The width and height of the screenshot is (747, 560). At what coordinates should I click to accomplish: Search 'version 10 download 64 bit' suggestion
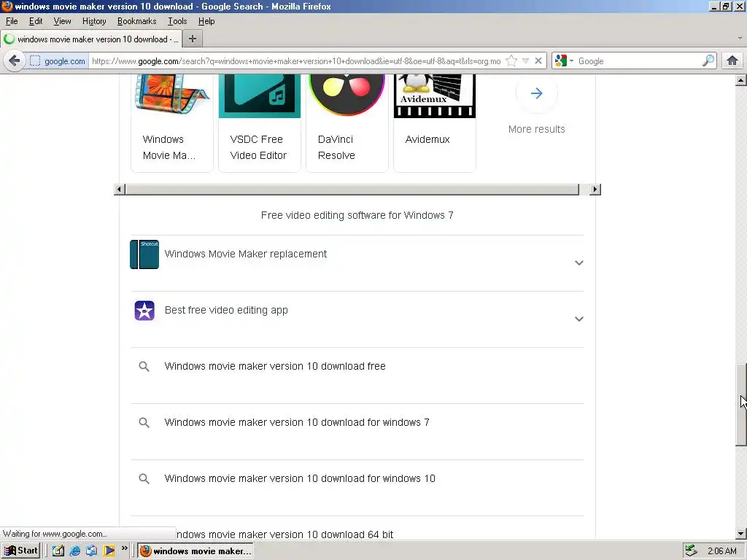click(285, 534)
